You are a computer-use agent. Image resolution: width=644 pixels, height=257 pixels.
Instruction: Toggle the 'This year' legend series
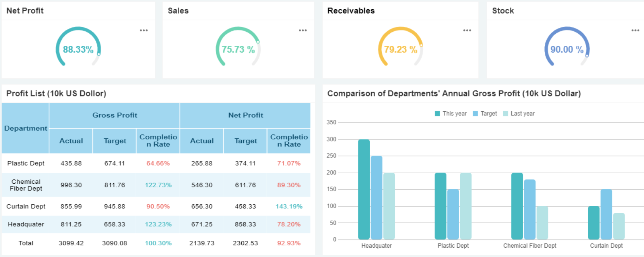(451, 114)
